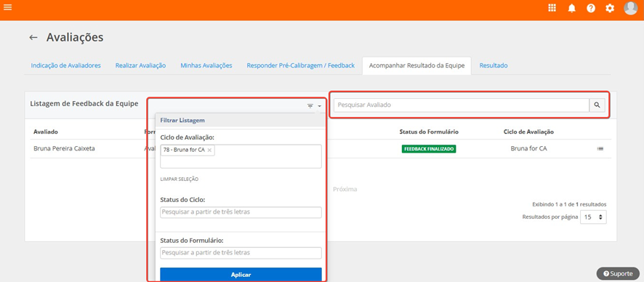Image resolution: width=644 pixels, height=282 pixels.
Task: Open the user profile avatar
Action: (x=630, y=8)
